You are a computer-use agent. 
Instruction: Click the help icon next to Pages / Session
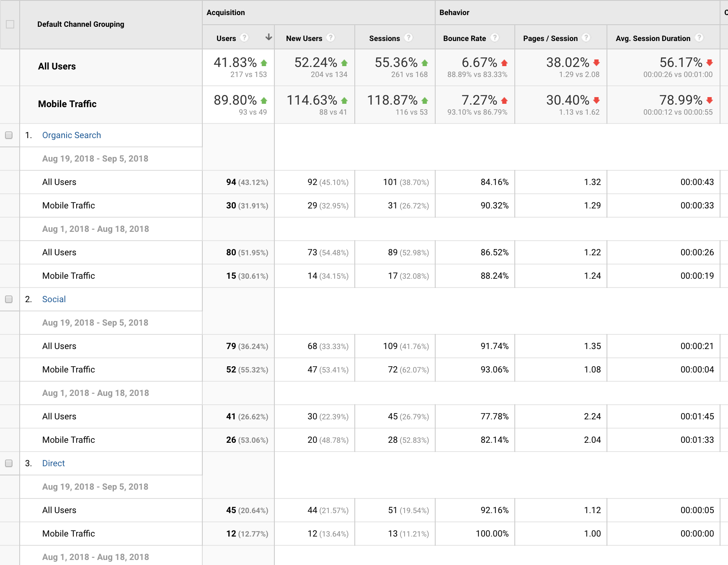coord(586,38)
